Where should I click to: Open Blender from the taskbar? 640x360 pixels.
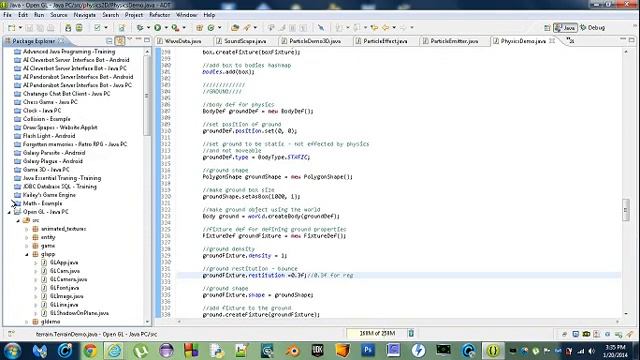click(292, 351)
